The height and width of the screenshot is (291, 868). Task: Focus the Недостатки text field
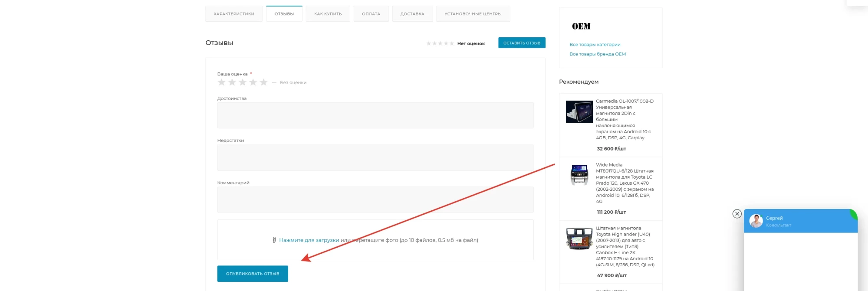point(375,157)
